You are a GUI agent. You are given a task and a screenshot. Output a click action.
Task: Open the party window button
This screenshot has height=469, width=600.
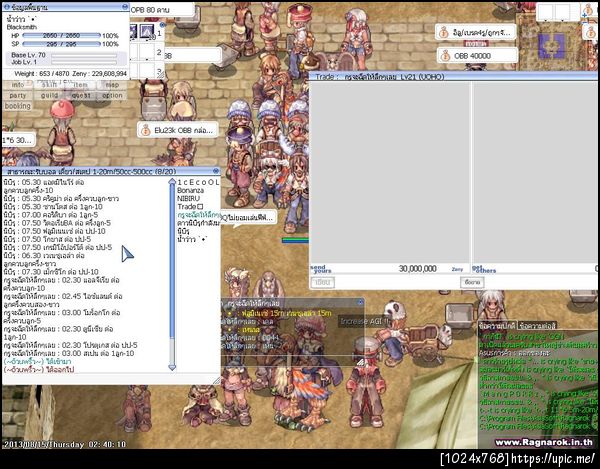[18, 95]
